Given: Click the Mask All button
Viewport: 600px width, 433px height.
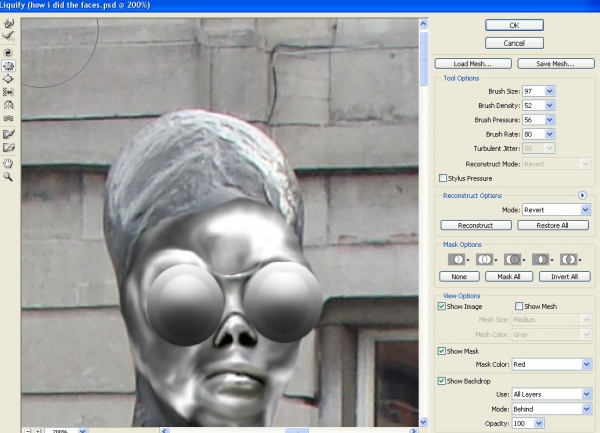Looking at the screenshot, I should point(509,277).
